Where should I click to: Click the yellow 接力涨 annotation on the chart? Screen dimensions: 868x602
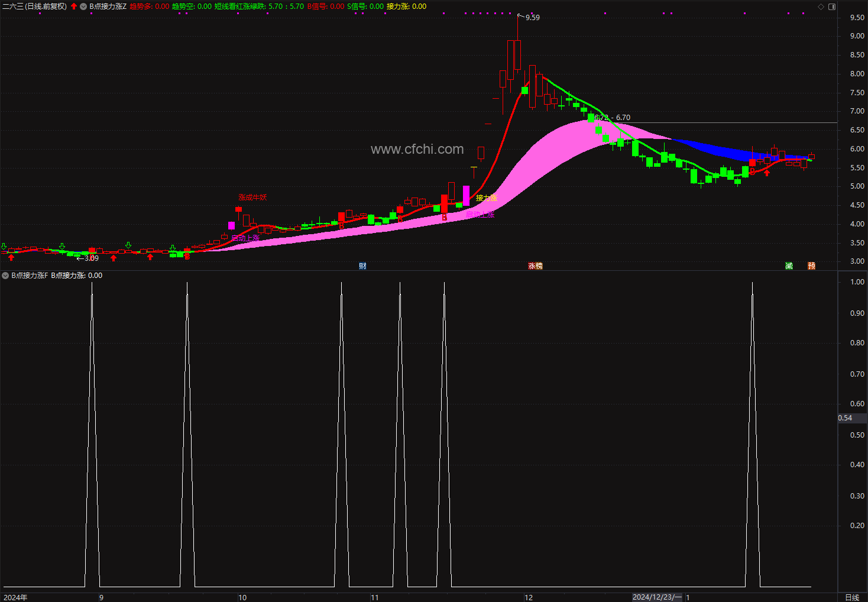[487, 198]
